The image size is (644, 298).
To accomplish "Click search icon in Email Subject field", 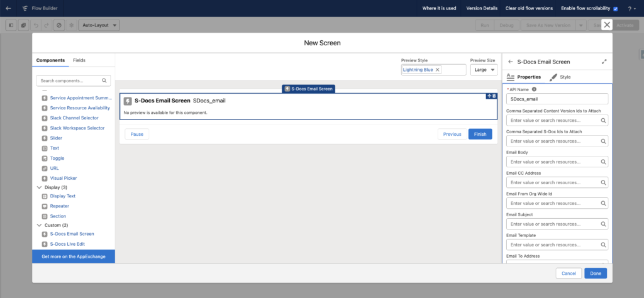I will click(x=603, y=224).
